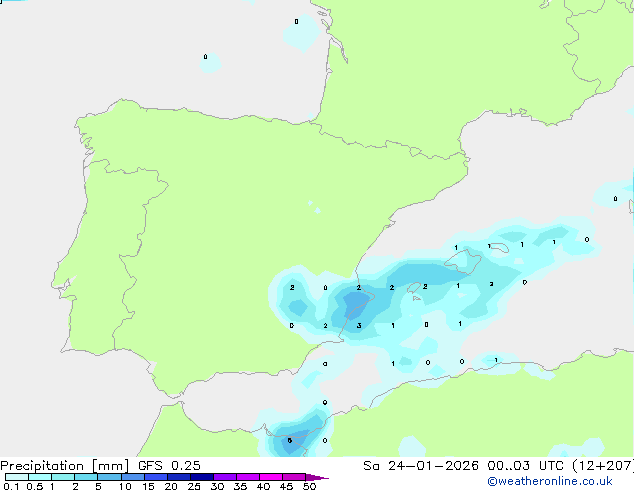This screenshot has height=490, width=634.
Task: Click the '30' label under the legend
Action: click(217, 486)
